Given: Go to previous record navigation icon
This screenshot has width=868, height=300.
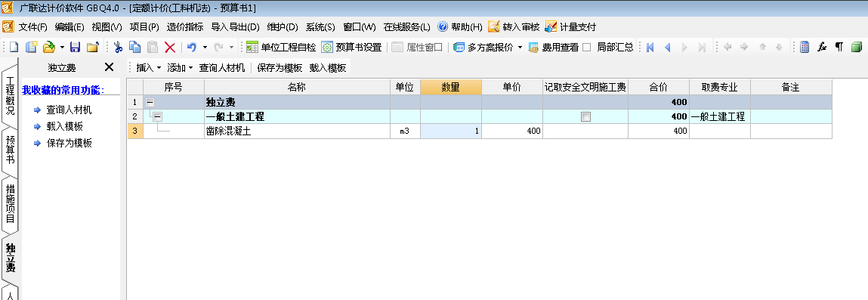Looking at the screenshot, I should click(x=668, y=47).
